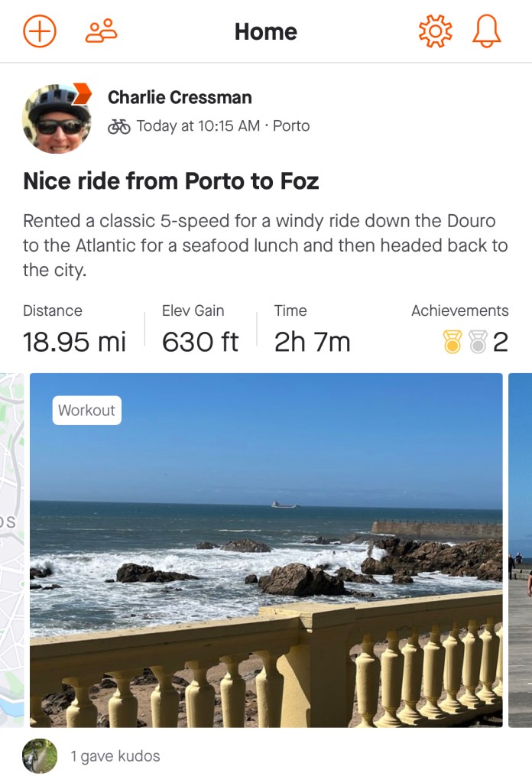Tap the plus icon to add activity
The image size is (532, 783).
pyautogui.click(x=40, y=31)
